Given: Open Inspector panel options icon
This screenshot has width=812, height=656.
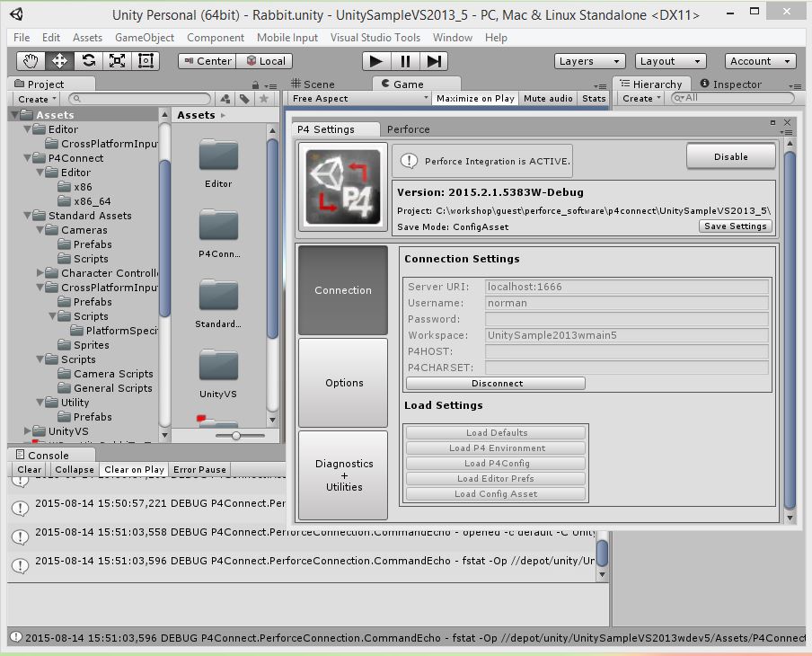Looking at the screenshot, I should [796, 86].
